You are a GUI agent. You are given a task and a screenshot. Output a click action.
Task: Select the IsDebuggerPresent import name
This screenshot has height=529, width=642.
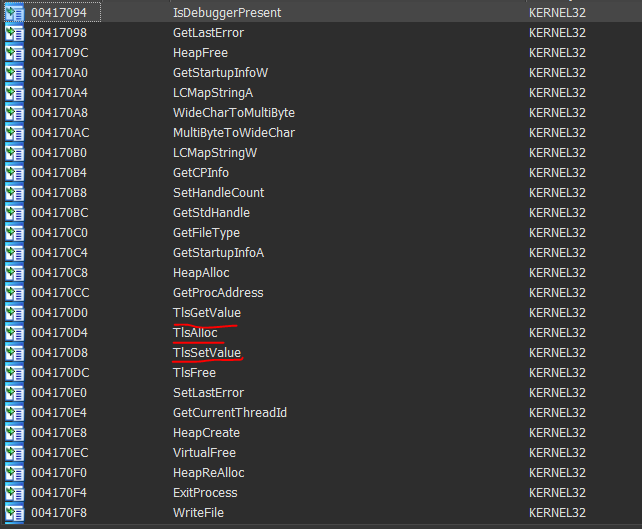(227, 13)
